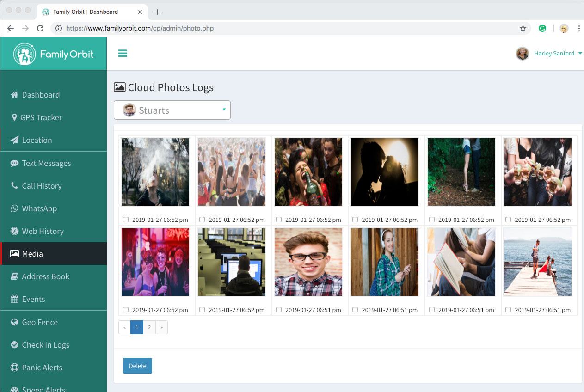Select Media in the sidebar

click(54, 254)
